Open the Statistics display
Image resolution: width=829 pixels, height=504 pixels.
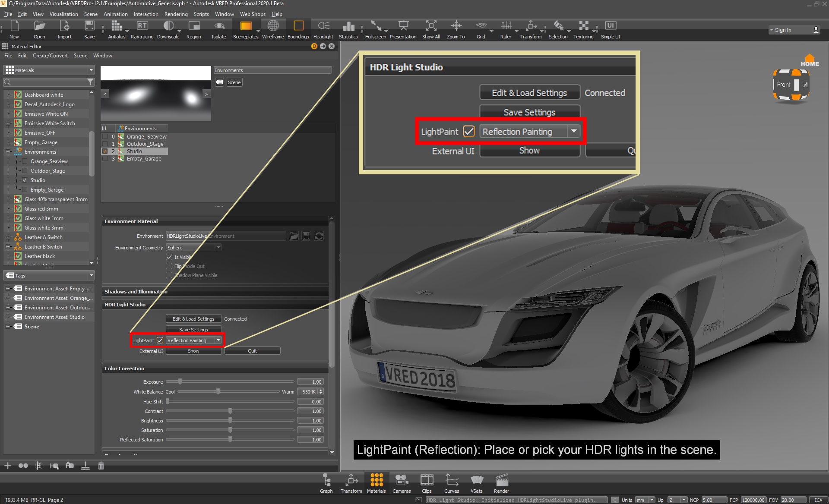(x=348, y=29)
